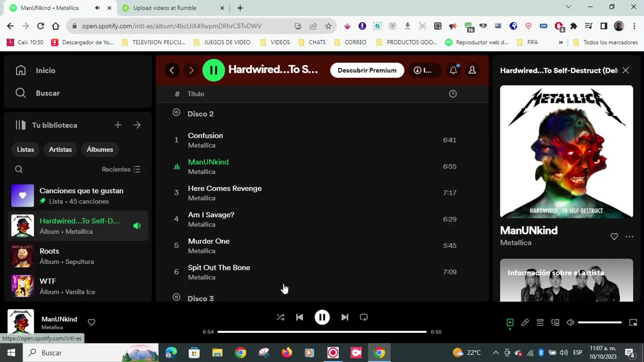Click duration clock column header

pos(453,94)
